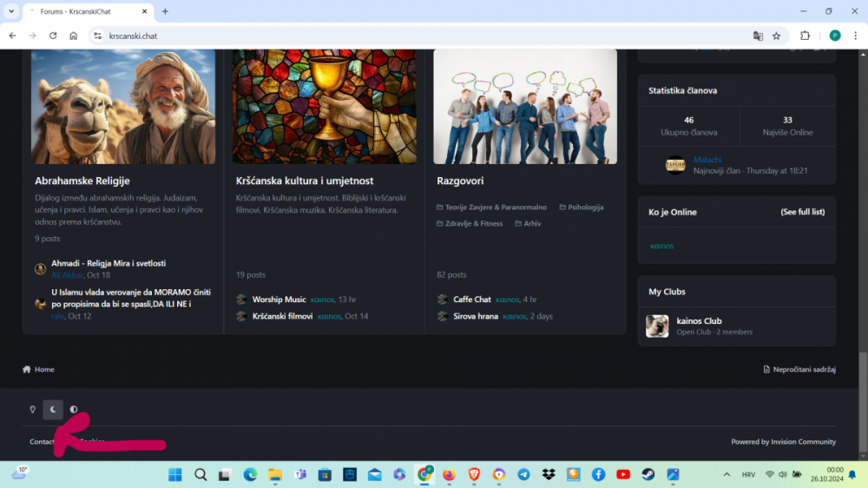Switch to the light theme bulb icon

(33, 409)
